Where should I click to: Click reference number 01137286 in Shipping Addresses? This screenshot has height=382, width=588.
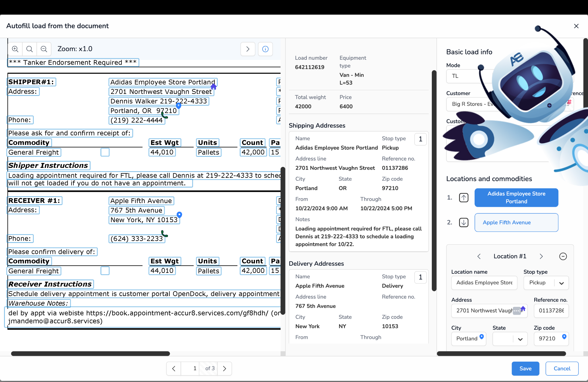point(395,168)
